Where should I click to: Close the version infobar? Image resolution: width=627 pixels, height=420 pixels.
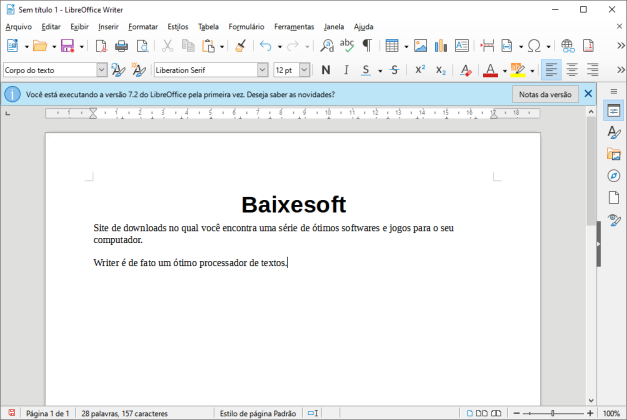click(588, 94)
